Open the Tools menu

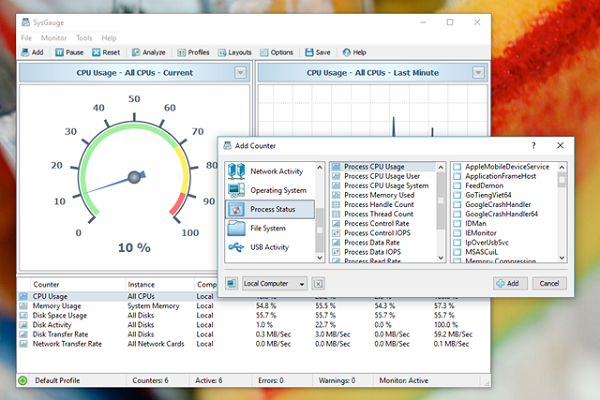pyautogui.click(x=86, y=37)
